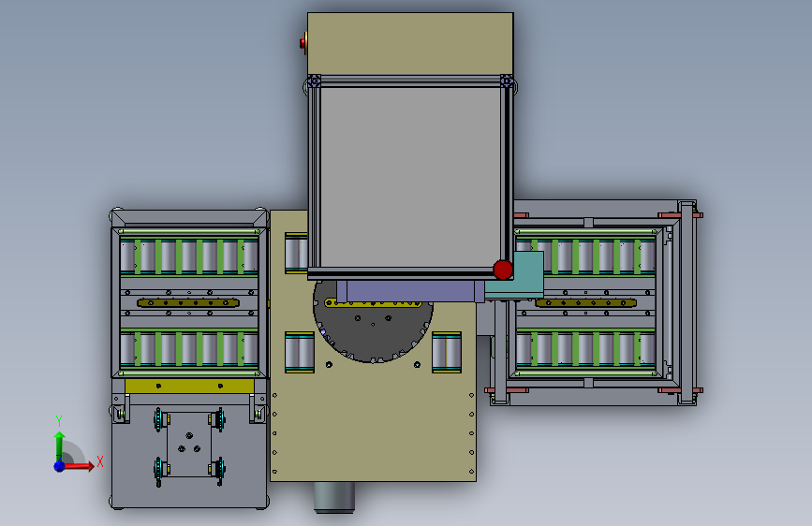
Task: Select the red round knob at enclosure corner
Action: 503,270
